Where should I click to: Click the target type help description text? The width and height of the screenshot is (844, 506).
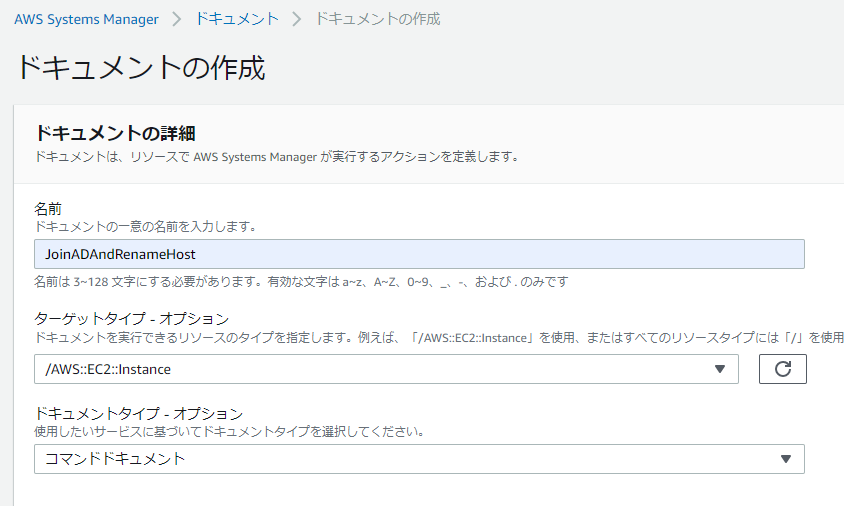pos(438,337)
